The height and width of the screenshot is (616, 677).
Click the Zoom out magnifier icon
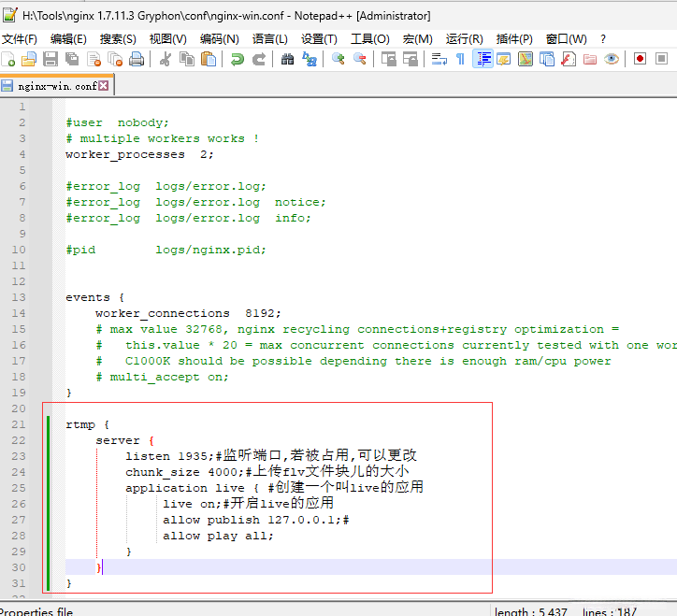tap(360, 59)
